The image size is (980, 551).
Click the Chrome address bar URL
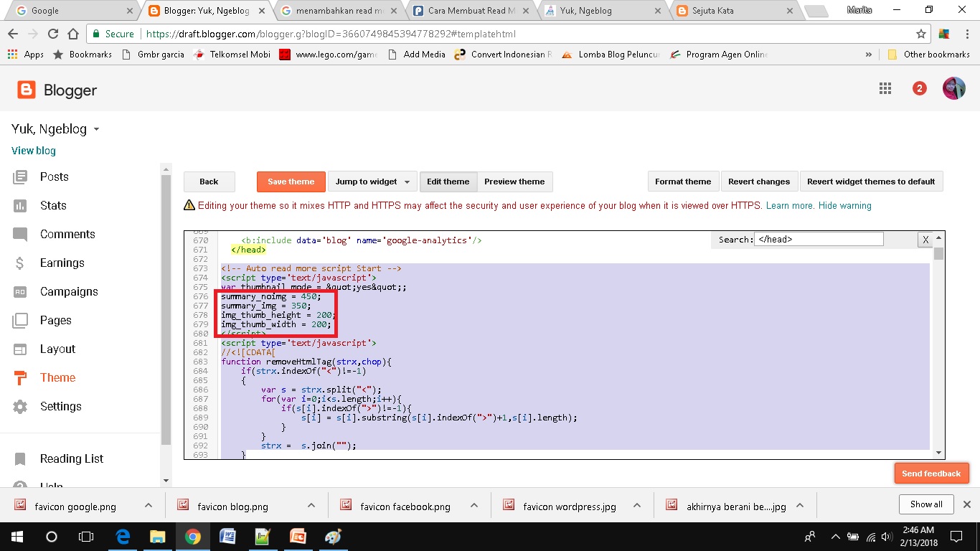331,34
